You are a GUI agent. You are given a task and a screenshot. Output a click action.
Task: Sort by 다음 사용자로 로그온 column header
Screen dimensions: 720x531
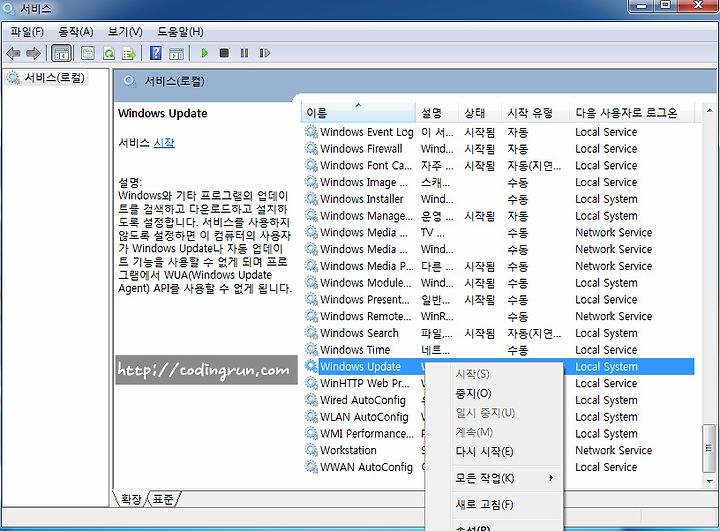tap(631, 113)
